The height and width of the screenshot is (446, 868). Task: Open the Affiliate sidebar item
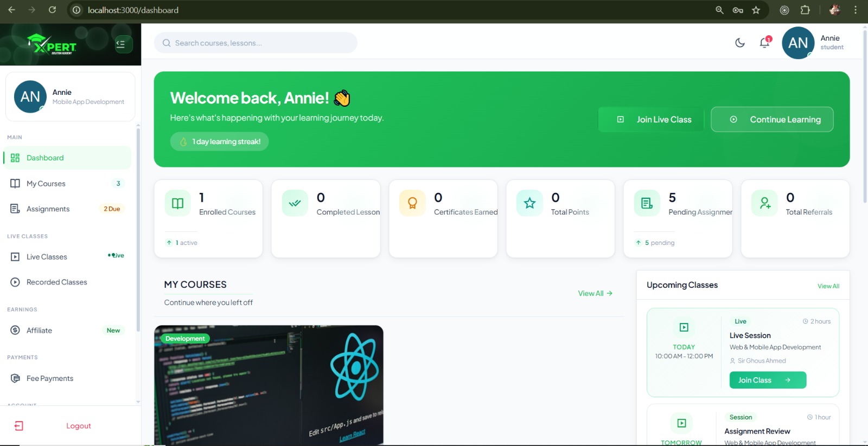click(x=67, y=330)
